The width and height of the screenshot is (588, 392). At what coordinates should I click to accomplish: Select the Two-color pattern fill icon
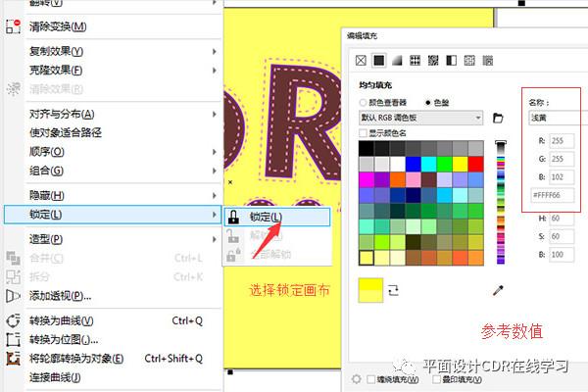pos(451,61)
